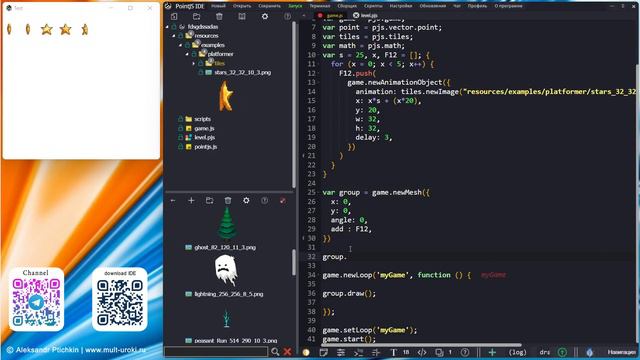640x360 pixels.
Task: Click the duplicate windows icon in bottom bar
Action: pos(439,352)
